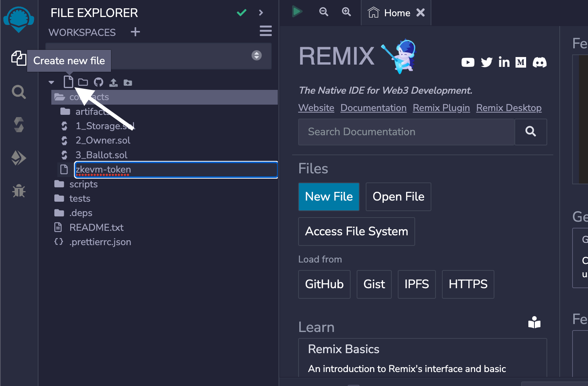Click the zkevm-token file name input

176,170
